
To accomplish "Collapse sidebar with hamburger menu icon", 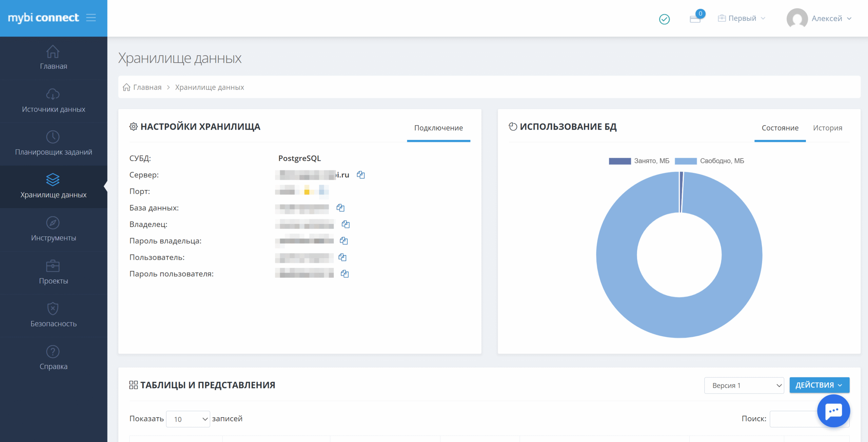I will [91, 18].
